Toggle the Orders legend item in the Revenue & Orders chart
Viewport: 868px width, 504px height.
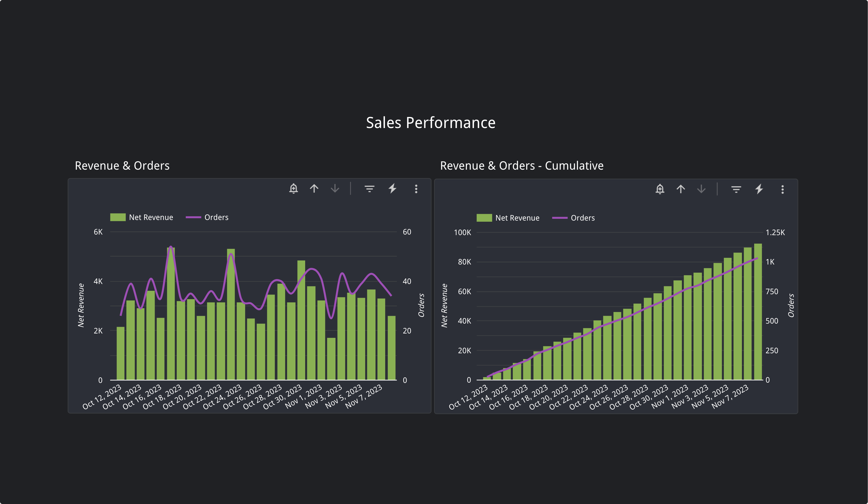pos(216,217)
